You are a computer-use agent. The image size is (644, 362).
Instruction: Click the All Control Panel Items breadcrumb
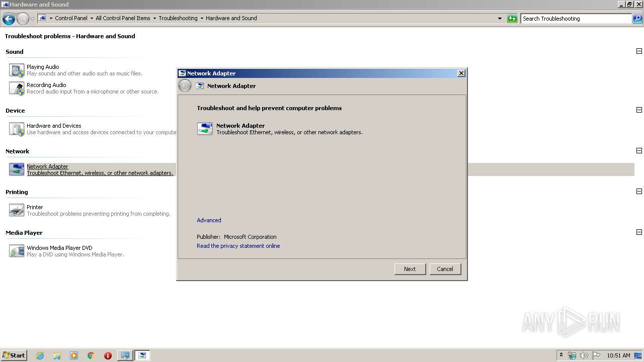[123, 18]
